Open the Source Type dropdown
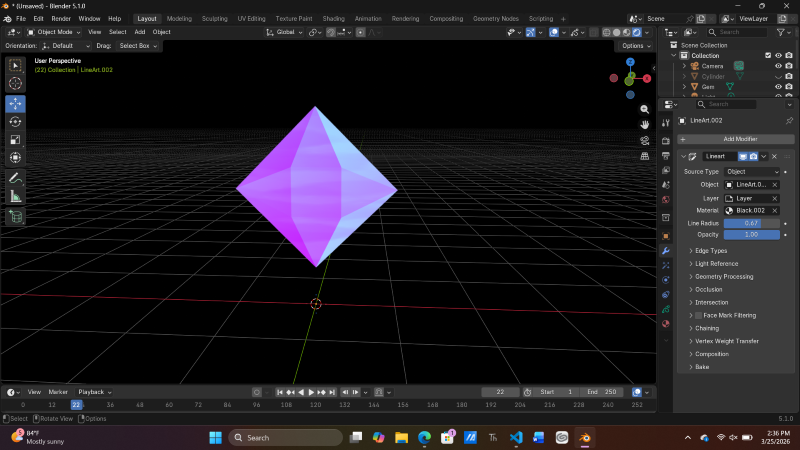The width and height of the screenshot is (800, 450). (753, 172)
